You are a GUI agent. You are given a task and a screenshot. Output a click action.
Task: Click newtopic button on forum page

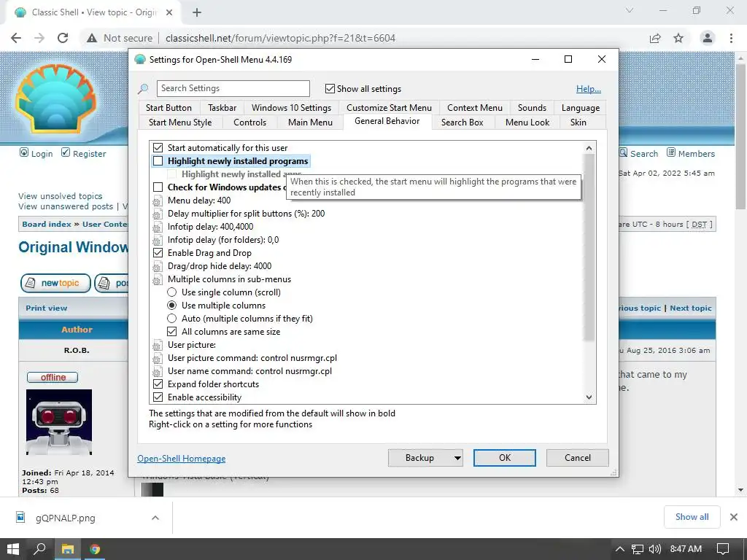55,283
